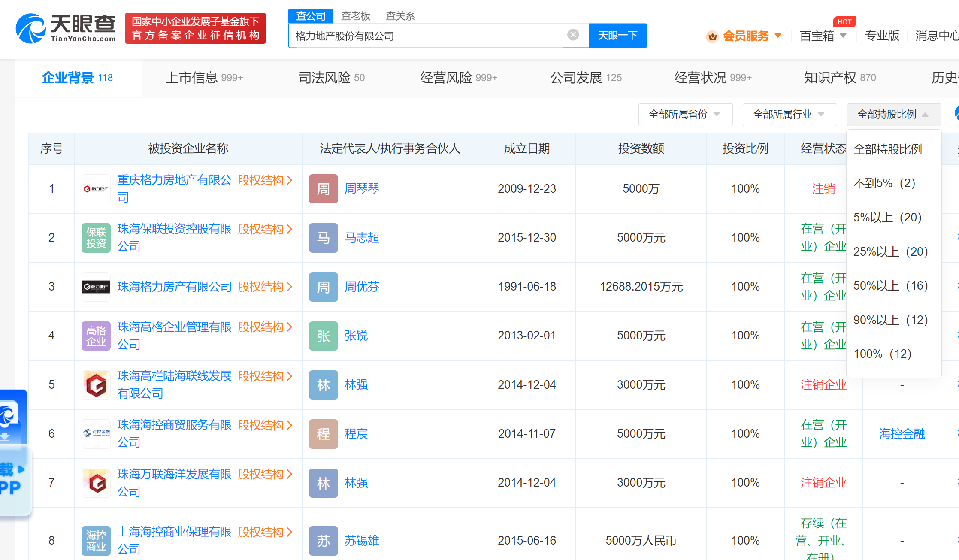Click the VIP crown icon
This screenshot has width=959, height=560.
tap(712, 36)
